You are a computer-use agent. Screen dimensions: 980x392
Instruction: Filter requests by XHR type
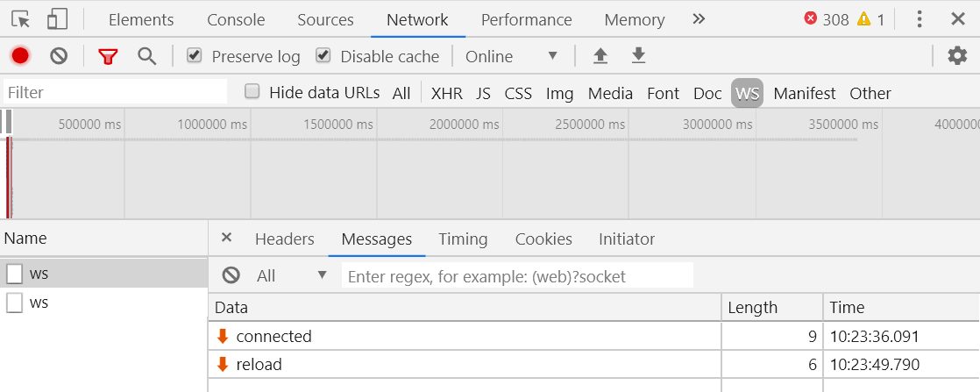(x=446, y=93)
